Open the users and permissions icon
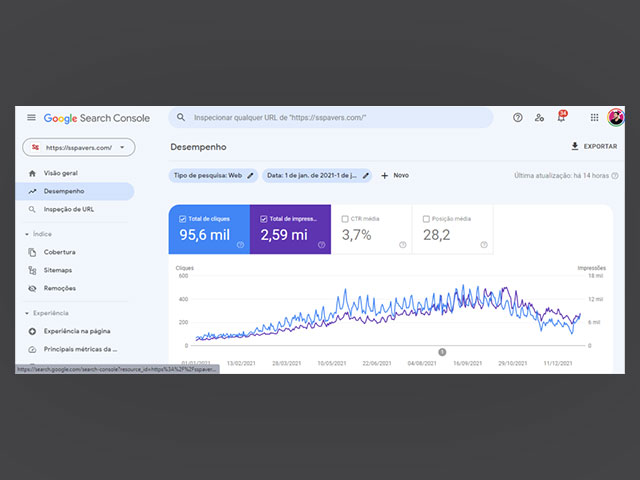This screenshot has height=480, width=640. (x=540, y=118)
